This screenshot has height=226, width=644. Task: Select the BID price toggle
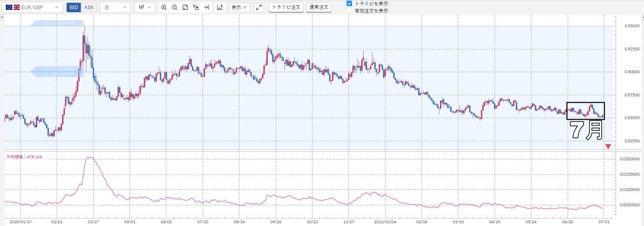[74, 7]
